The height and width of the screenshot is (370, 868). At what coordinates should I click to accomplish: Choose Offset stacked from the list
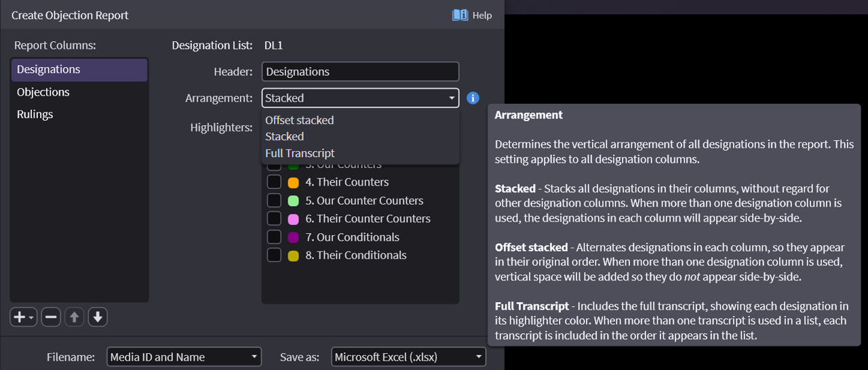(300, 120)
